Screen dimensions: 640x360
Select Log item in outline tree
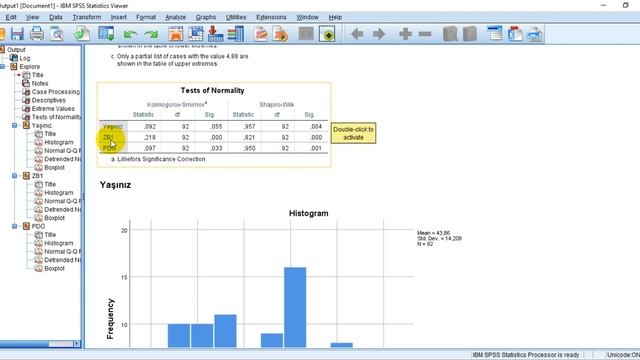[x=24, y=58]
